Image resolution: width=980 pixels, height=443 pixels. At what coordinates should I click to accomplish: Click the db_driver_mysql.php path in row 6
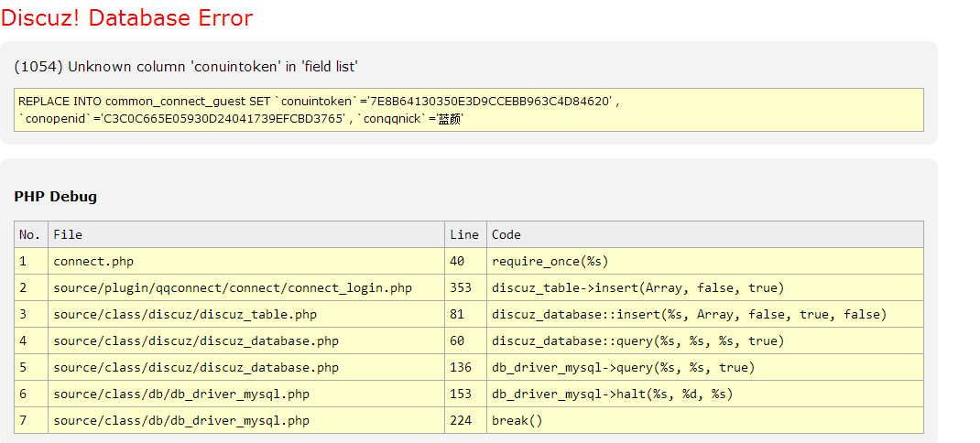pyautogui.click(x=181, y=394)
